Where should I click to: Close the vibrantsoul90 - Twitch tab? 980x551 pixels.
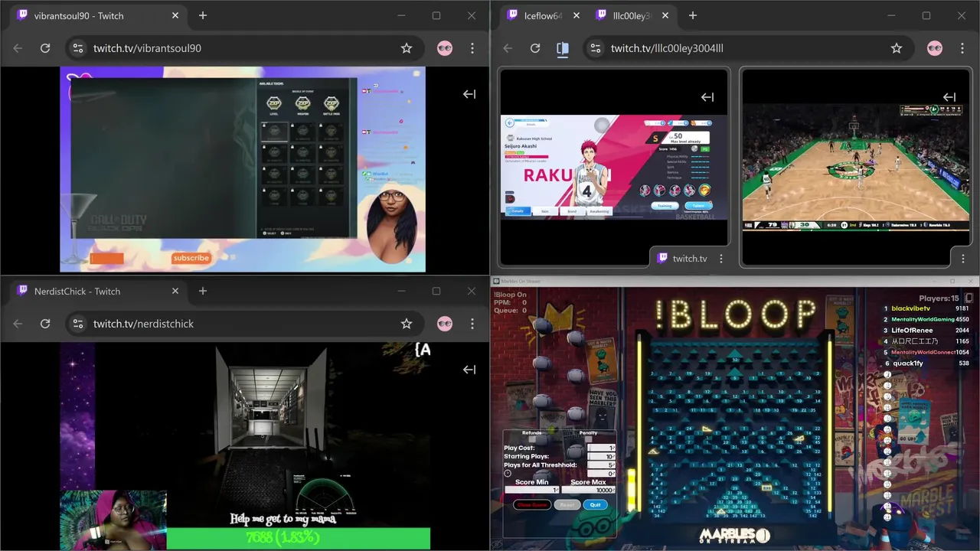[175, 15]
